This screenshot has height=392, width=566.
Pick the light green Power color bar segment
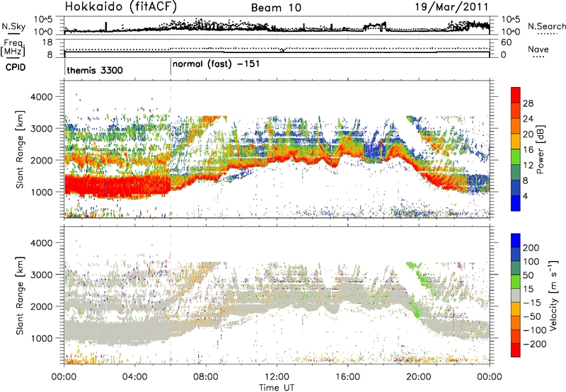pos(516,157)
